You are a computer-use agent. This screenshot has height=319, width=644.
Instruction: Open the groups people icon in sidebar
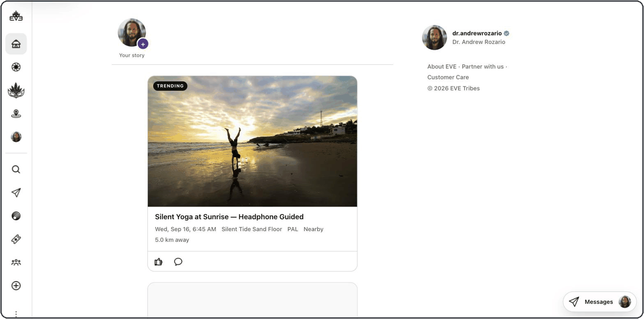[16, 262]
